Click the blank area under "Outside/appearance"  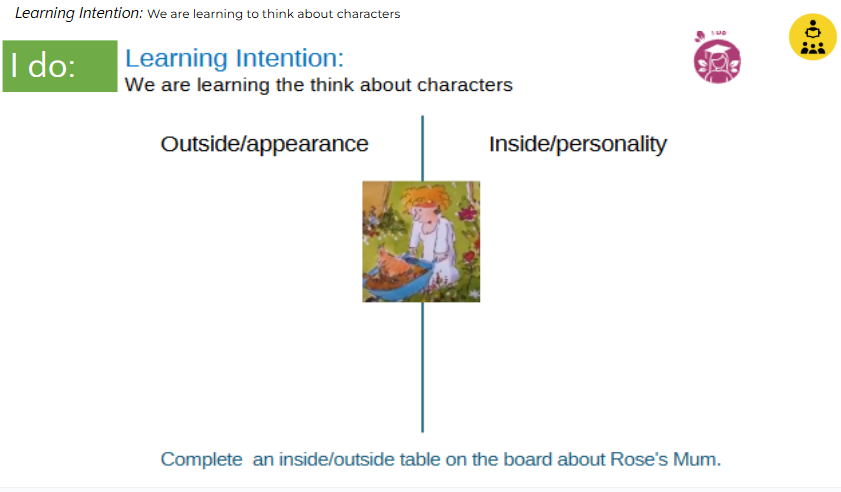(264, 300)
